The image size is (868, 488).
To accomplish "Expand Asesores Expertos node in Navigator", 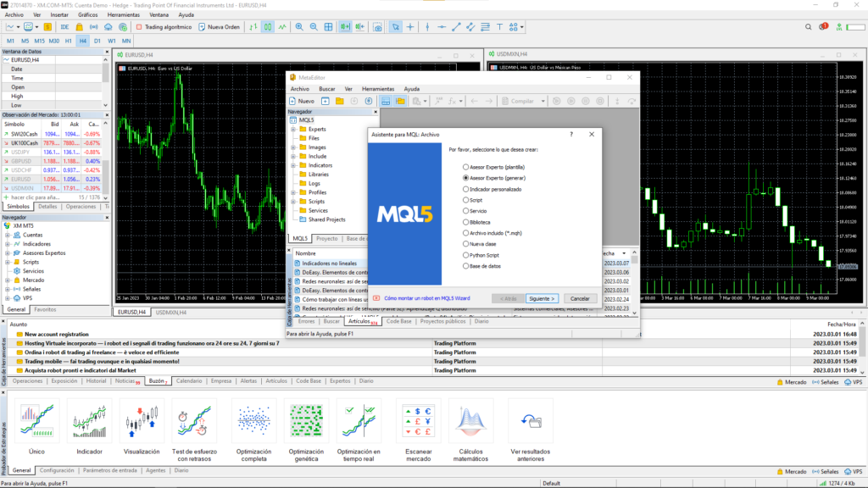I will click(8, 252).
